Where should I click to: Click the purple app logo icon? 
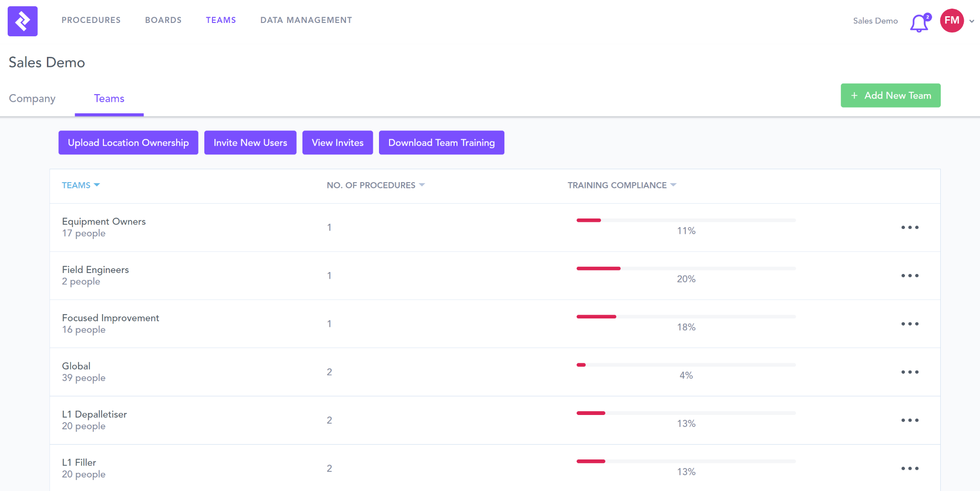point(22,21)
